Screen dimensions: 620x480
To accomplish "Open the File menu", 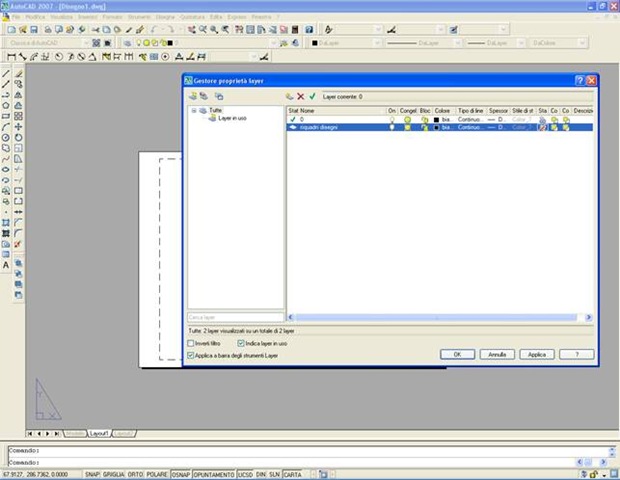I will point(16,17).
